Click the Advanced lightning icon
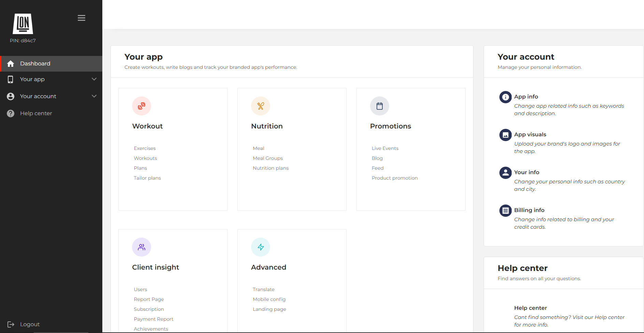Viewport: 644px width, 333px height. (x=260, y=247)
